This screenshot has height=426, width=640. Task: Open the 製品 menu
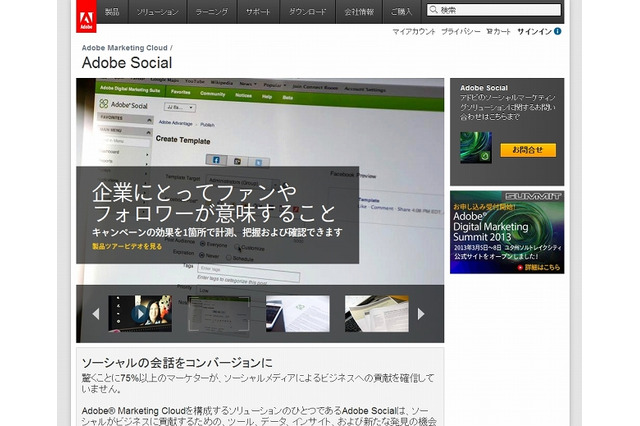point(112,11)
